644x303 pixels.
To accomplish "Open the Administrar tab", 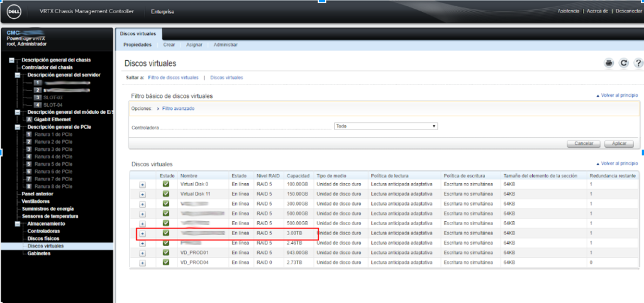I will [x=225, y=45].
